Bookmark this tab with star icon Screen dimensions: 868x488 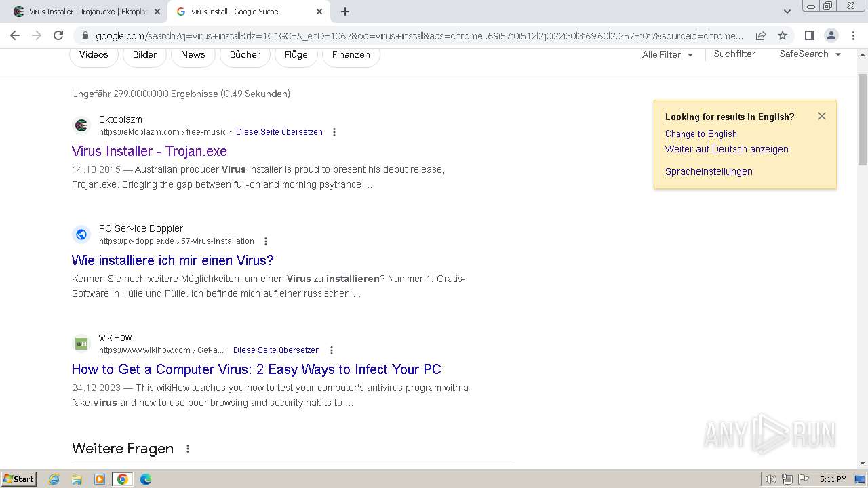click(x=783, y=35)
